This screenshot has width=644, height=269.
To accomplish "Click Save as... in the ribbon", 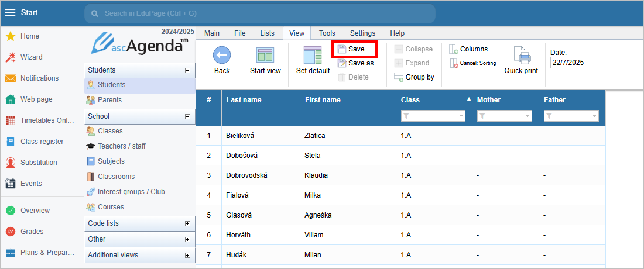I will [x=358, y=63].
